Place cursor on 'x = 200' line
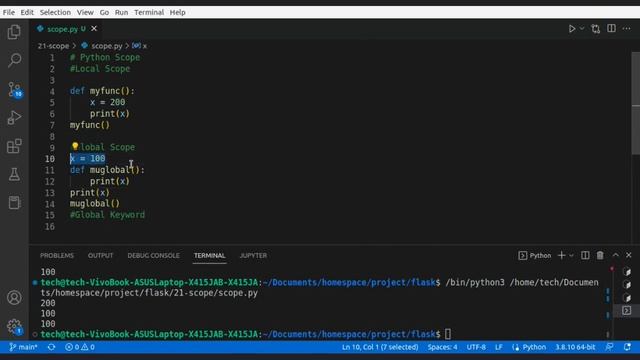Image resolution: width=640 pixels, height=360 pixels. tap(107, 102)
